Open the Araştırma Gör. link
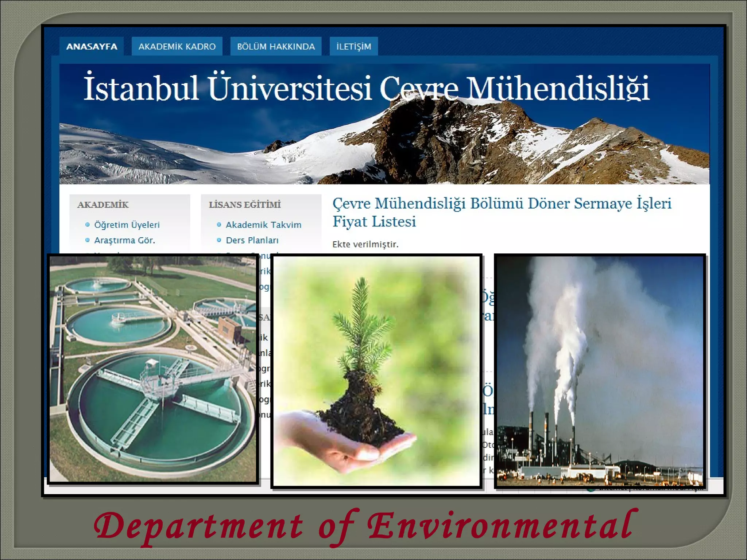 tap(125, 240)
